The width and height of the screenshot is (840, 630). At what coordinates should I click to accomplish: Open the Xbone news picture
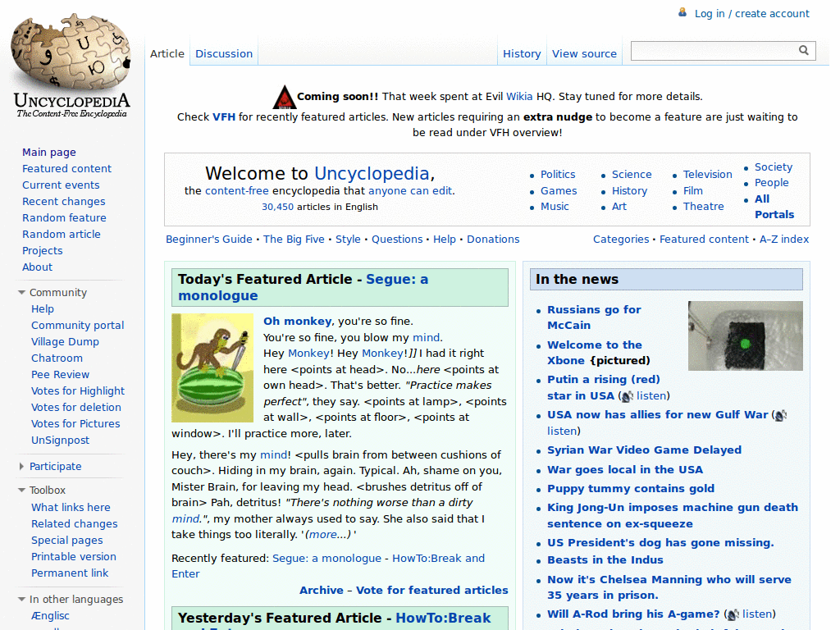(745, 336)
